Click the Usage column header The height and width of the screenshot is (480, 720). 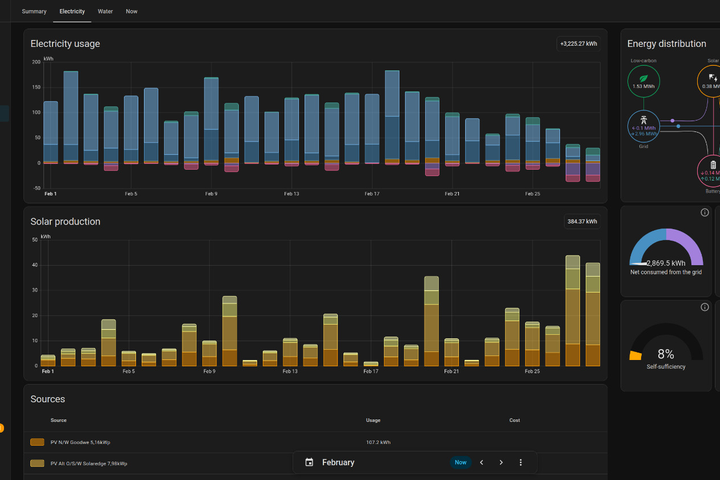[373, 420]
